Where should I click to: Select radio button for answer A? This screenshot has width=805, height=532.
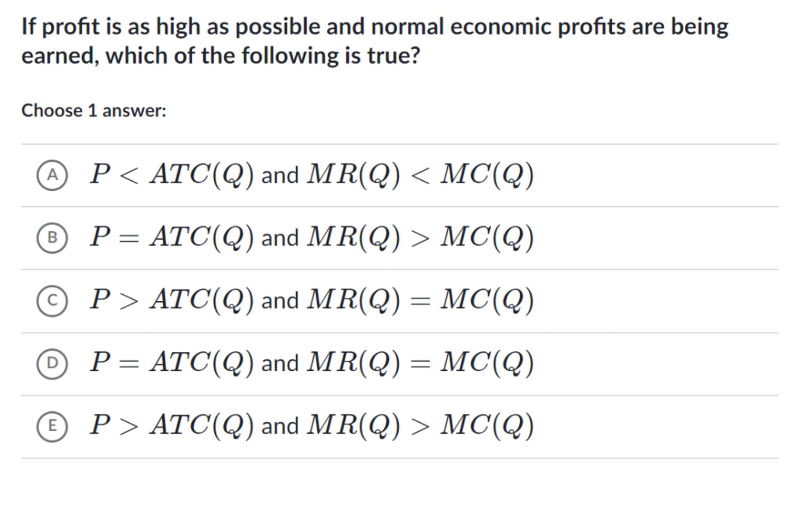coord(52,175)
